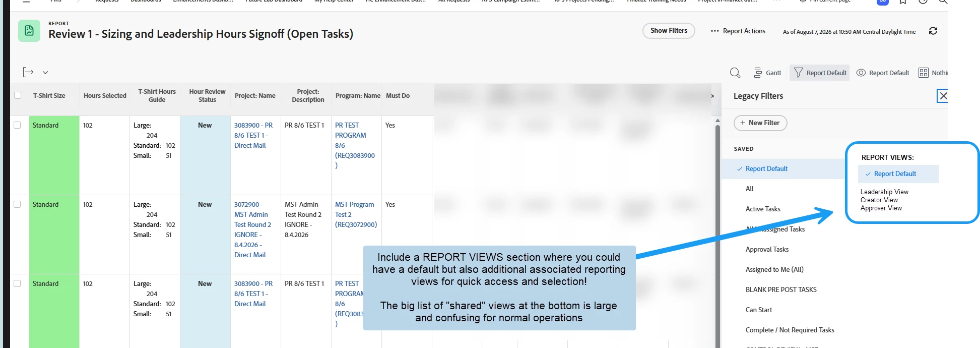Click the Show Filters button
This screenshot has height=348, width=980.
click(x=669, y=31)
